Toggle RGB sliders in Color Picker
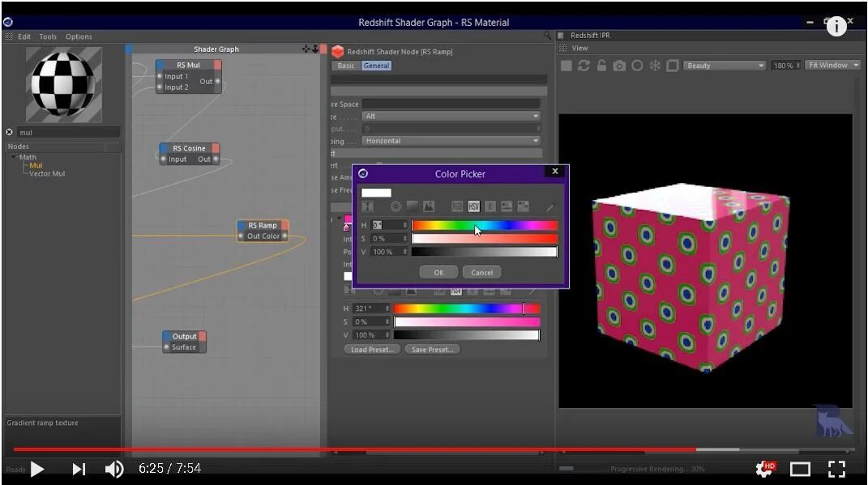Image resolution: width=868 pixels, height=485 pixels. coord(457,206)
